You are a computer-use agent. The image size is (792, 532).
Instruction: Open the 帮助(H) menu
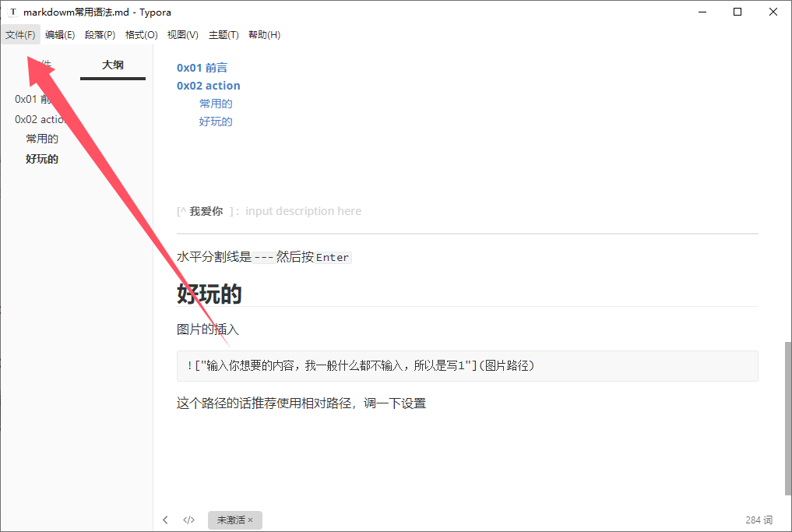pyautogui.click(x=264, y=35)
